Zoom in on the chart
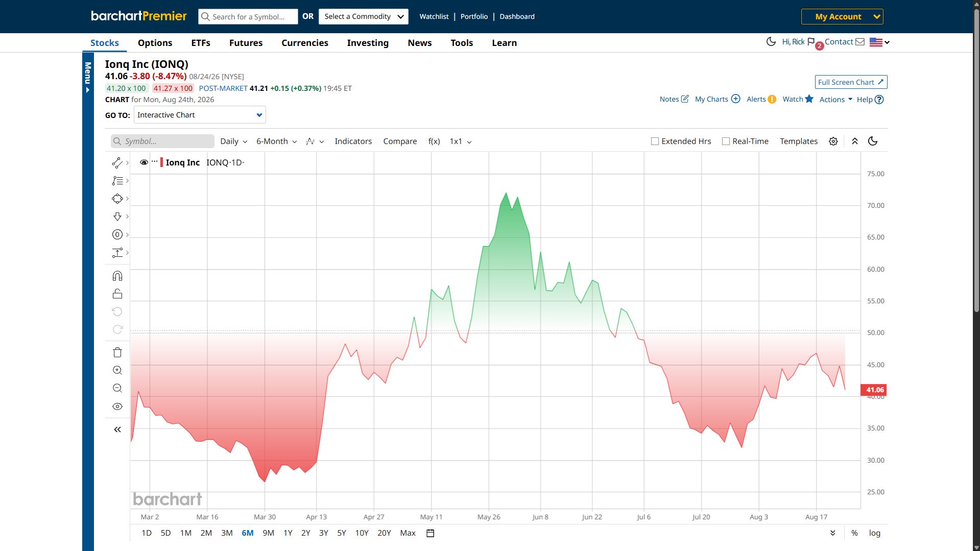980x551 pixels. tap(117, 370)
